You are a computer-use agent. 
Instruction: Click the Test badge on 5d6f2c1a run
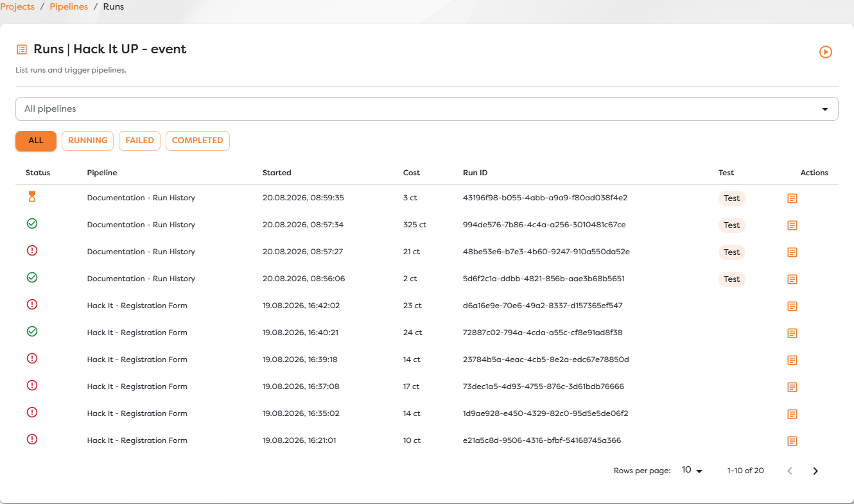(x=732, y=279)
